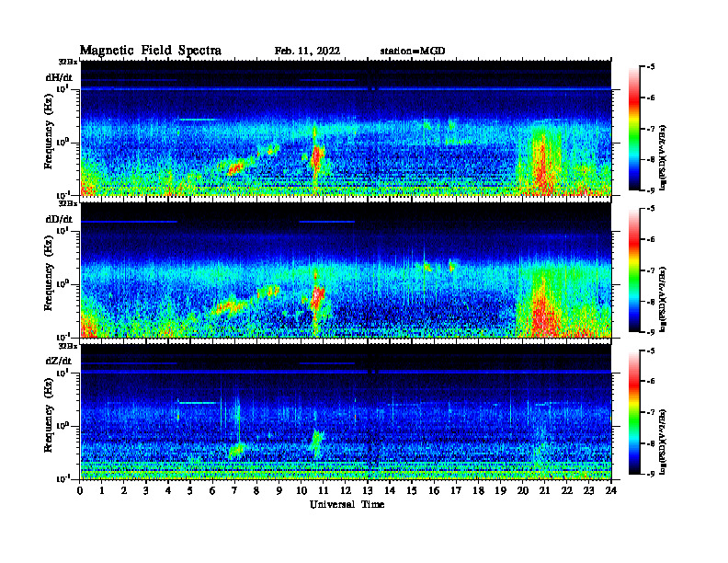728x563 pixels.
Task: Click the "Universal Time" axis title
Action: click(x=347, y=504)
